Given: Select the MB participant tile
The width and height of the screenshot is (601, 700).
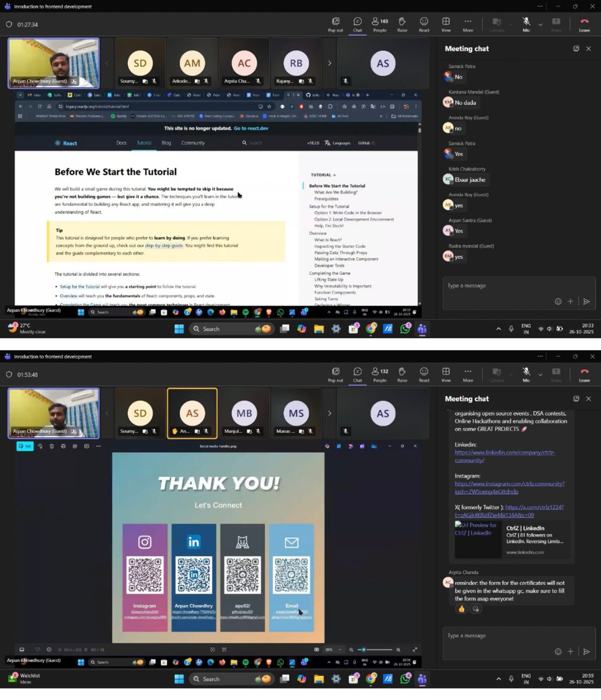Looking at the screenshot, I should click(244, 413).
